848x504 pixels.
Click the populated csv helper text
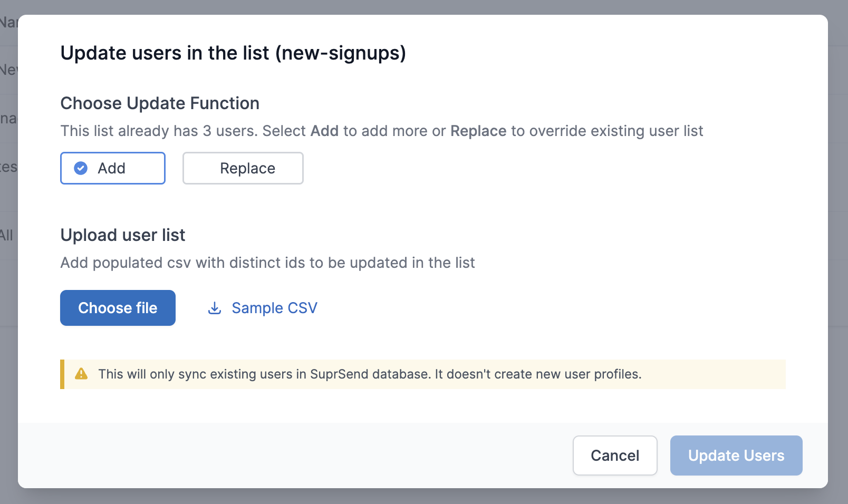click(x=267, y=263)
